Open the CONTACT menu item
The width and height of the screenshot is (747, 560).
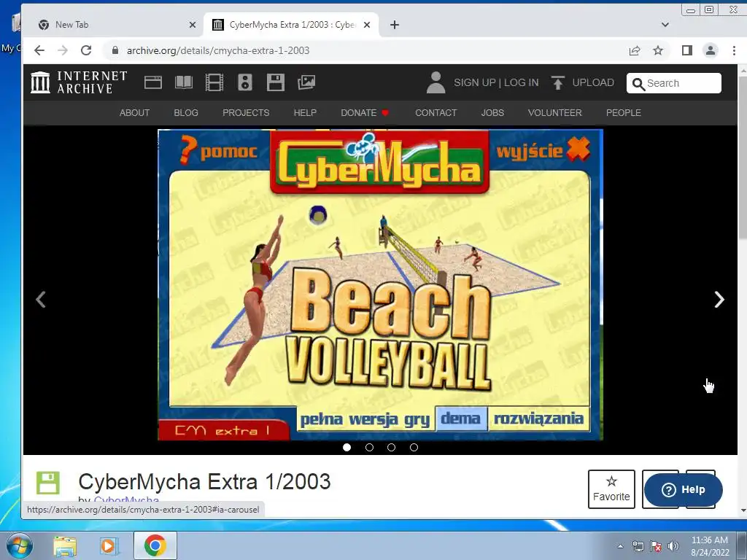click(436, 113)
